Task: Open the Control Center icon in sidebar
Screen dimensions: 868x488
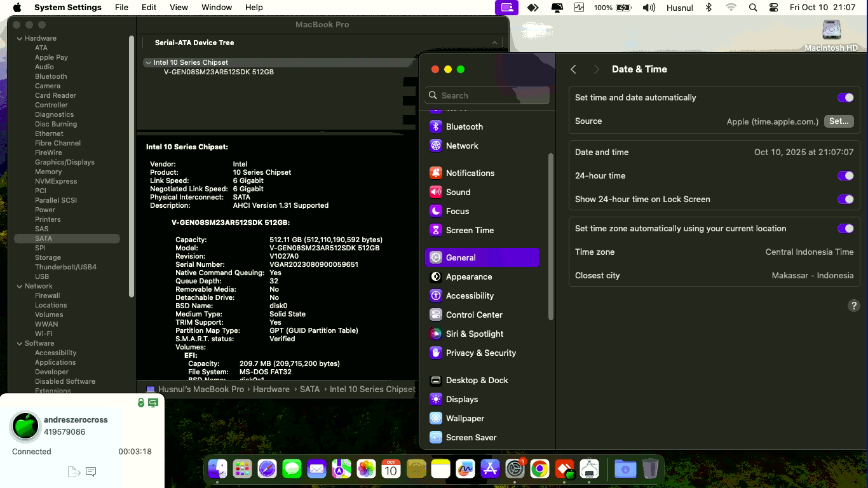Action: 435,315
